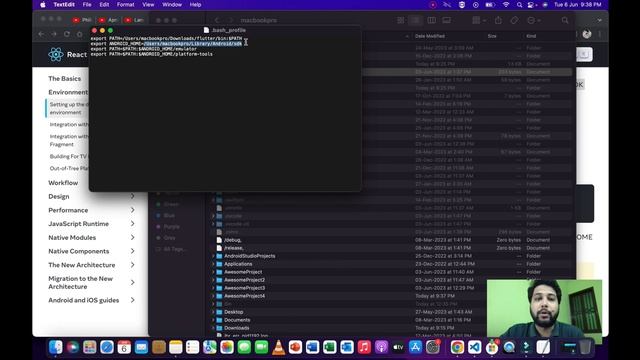Open the Help menu

(x=195, y=4)
